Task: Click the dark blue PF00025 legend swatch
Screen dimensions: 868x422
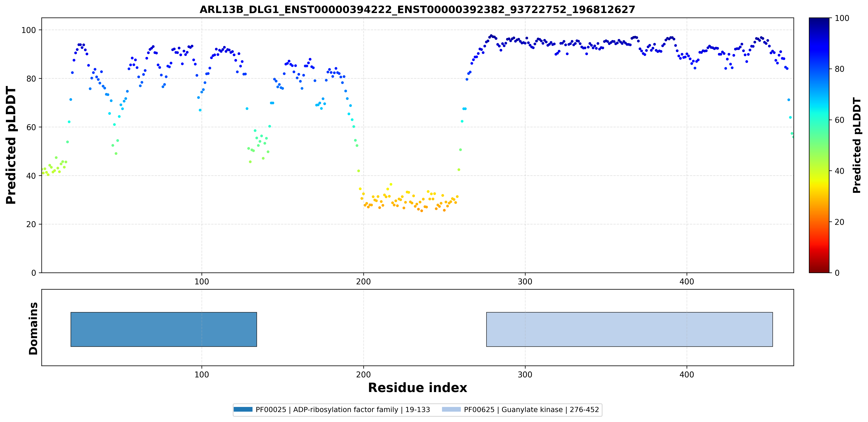Action: pos(243,410)
